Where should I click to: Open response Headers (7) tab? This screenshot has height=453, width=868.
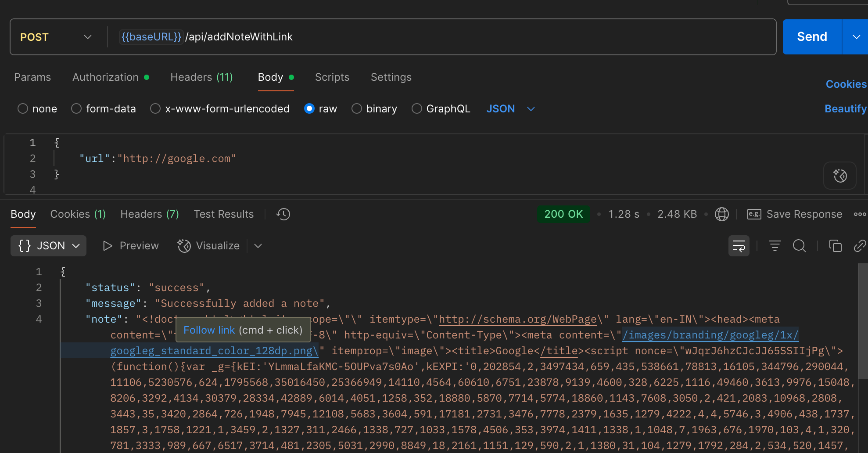point(150,214)
